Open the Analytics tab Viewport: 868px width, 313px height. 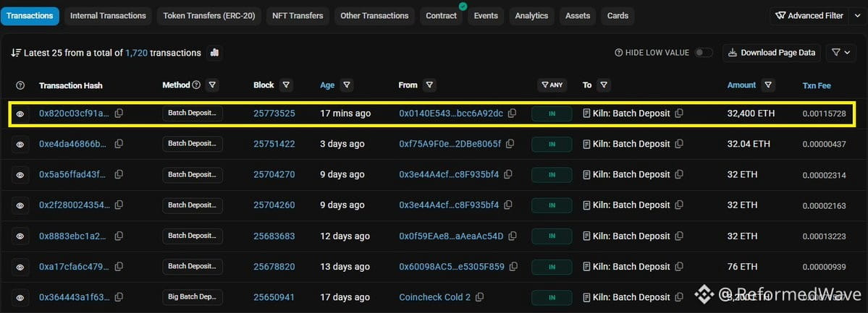(531, 15)
